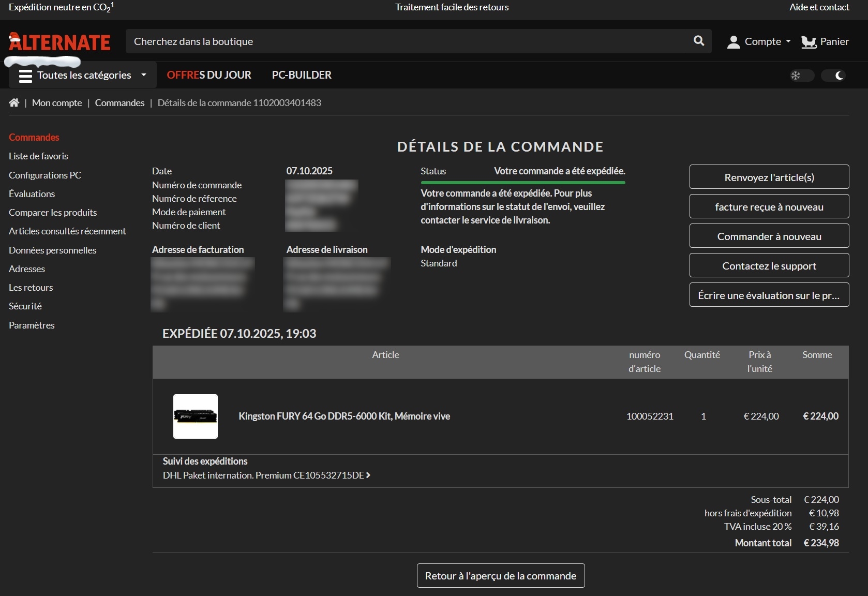Click the home icon in breadcrumb
Screen dimensions: 868x596
pyautogui.click(x=14, y=103)
